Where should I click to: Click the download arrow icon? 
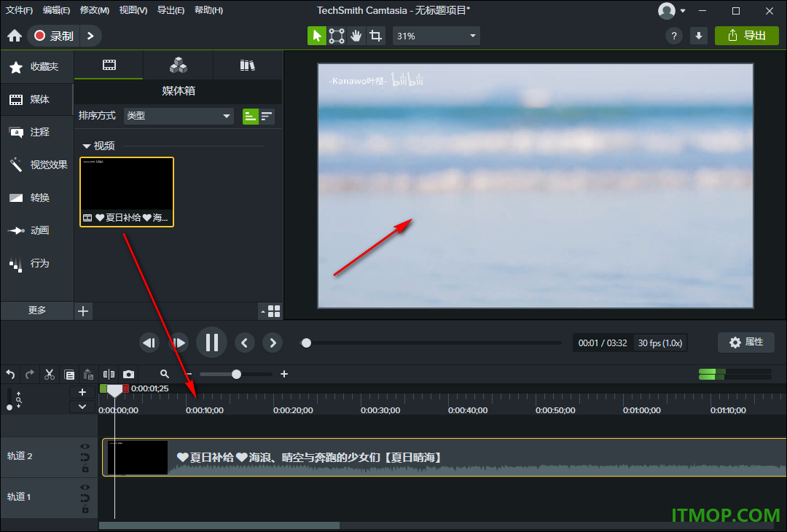click(699, 36)
